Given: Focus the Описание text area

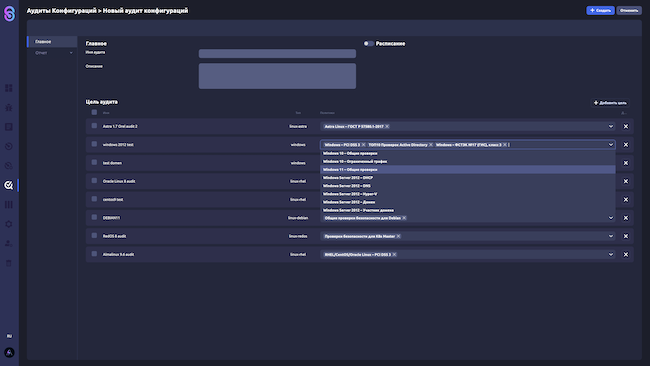Looking at the screenshot, I should tap(277, 76).
